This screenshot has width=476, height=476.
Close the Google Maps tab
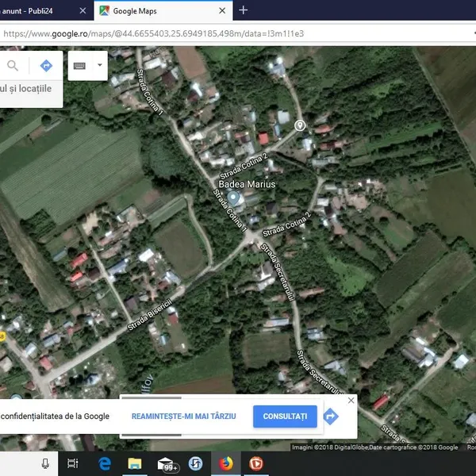click(222, 10)
